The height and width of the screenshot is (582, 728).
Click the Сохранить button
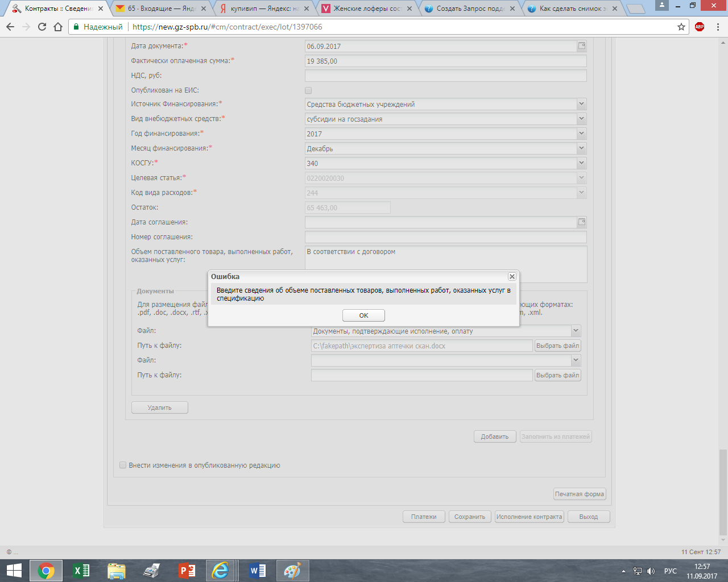coord(470,517)
